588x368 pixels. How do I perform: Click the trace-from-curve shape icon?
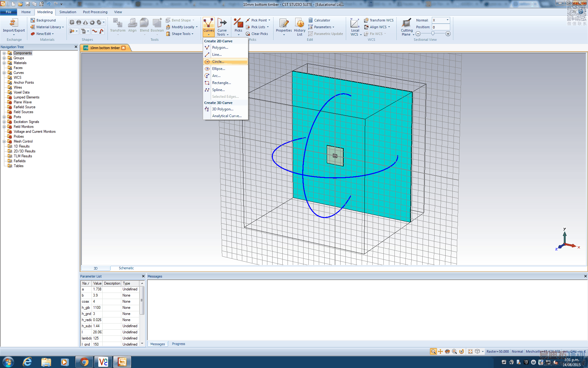click(x=101, y=31)
